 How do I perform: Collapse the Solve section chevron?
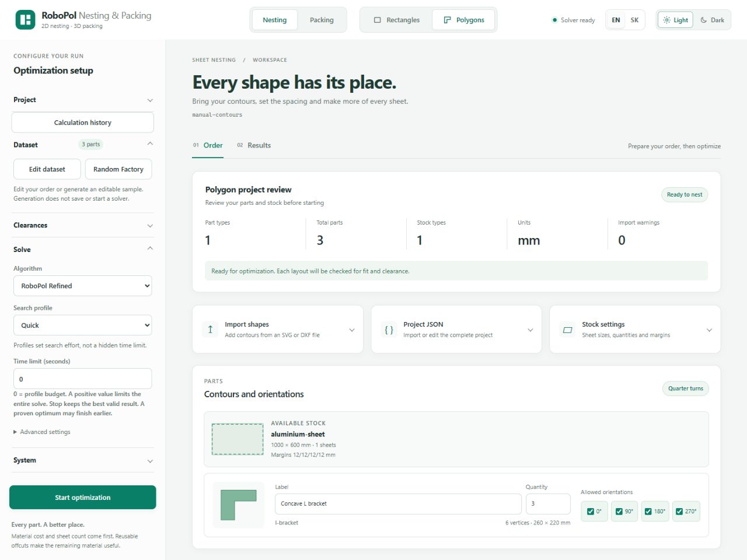[x=150, y=249]
